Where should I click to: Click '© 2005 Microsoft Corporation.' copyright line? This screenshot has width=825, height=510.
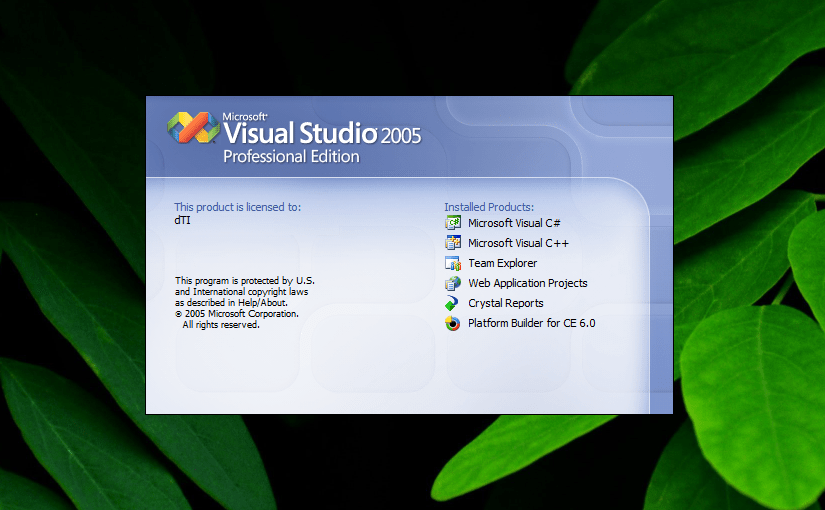(237, 314)
